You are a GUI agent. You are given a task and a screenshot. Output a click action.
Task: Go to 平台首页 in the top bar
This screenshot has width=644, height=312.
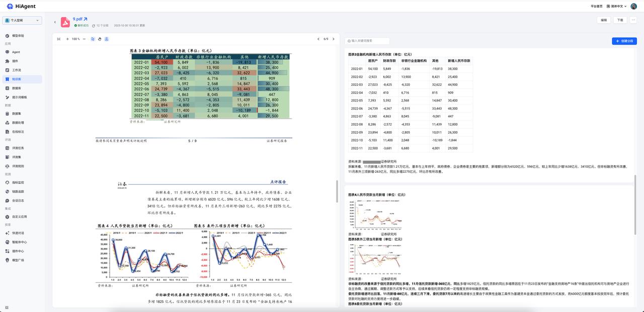(598, 6)
